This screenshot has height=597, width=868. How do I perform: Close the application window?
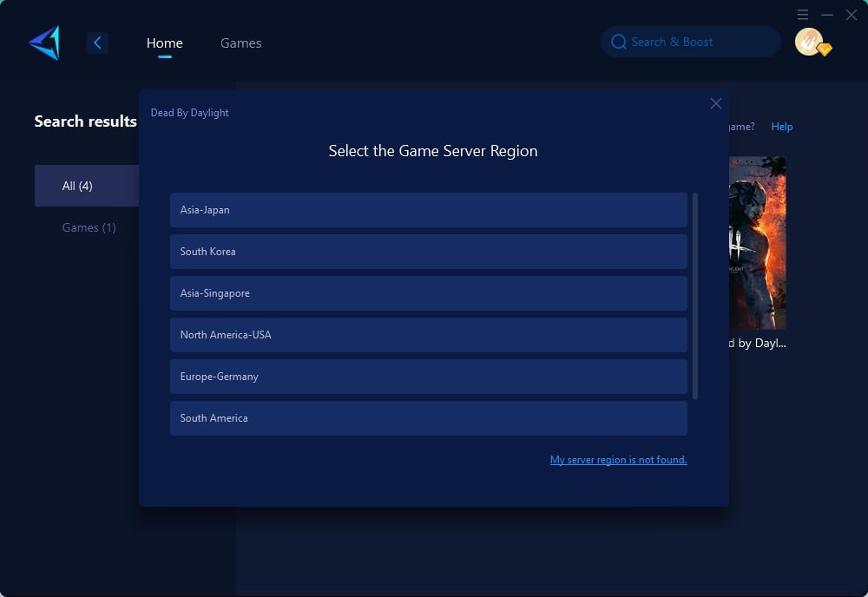pos(852,15)
